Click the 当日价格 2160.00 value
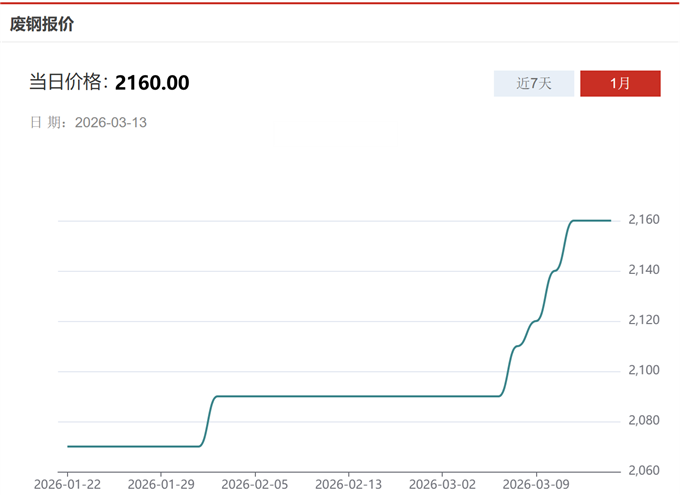 click(x=152, y=83)
